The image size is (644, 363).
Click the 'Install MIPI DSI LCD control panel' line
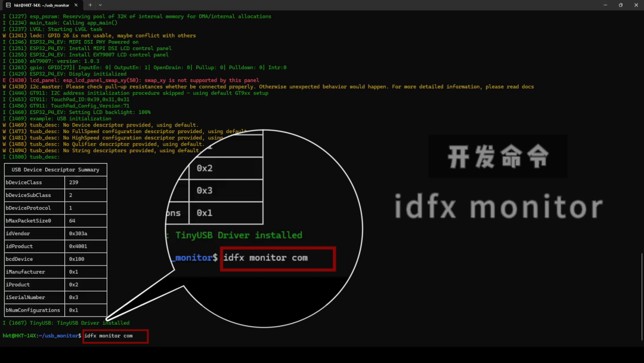87,48
